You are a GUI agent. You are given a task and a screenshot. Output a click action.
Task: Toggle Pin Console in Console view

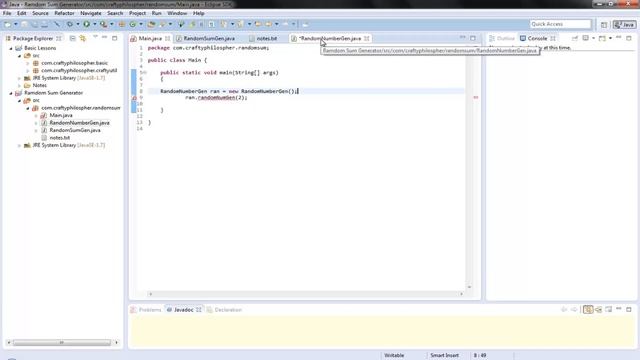575,38
